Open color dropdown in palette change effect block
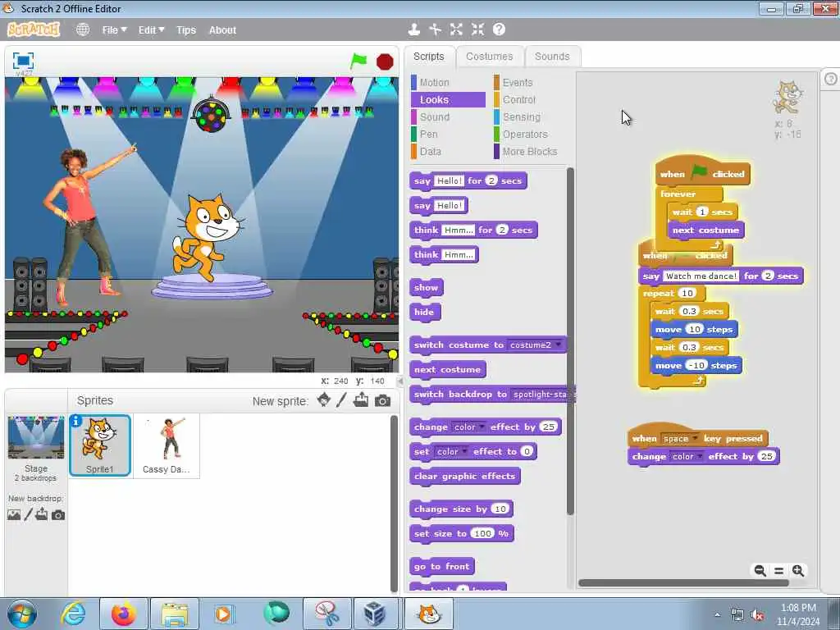 pos(468,427)
